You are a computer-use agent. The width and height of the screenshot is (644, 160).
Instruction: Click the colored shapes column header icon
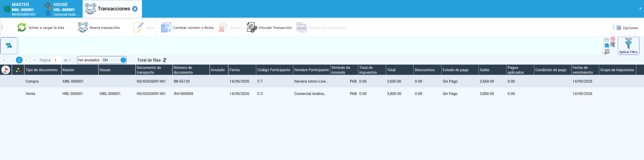coord(18,70)
